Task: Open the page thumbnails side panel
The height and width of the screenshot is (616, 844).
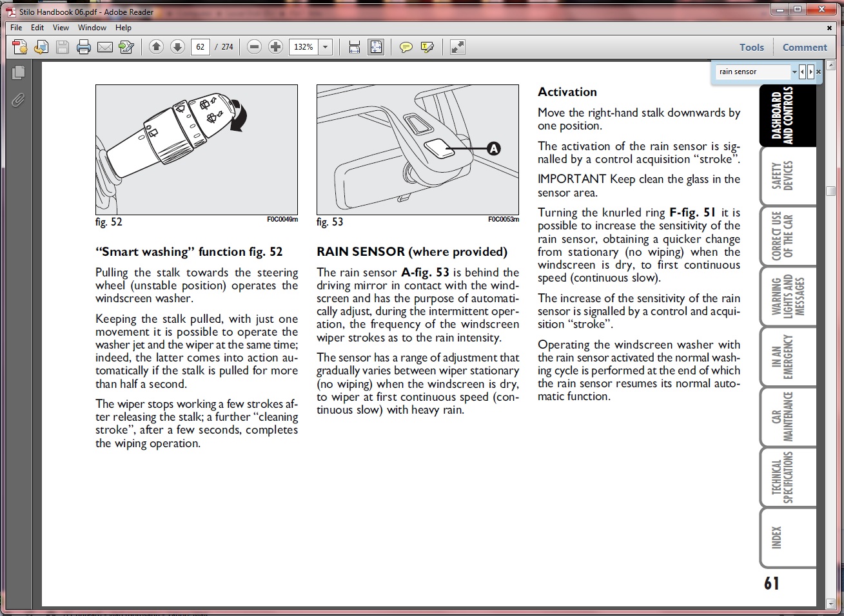Action: point(18,73)
